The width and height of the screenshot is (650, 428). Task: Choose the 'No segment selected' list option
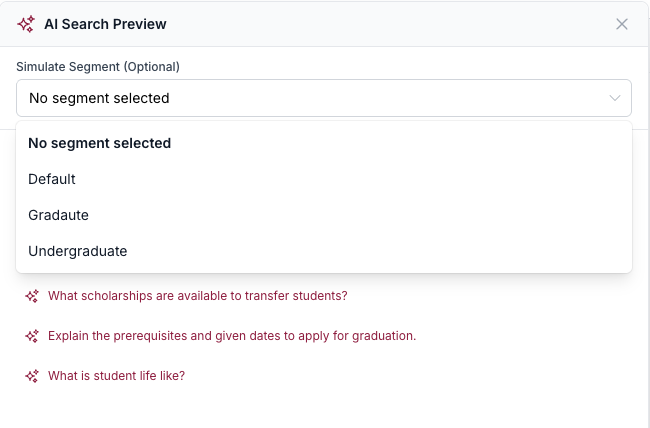[100, 143]
